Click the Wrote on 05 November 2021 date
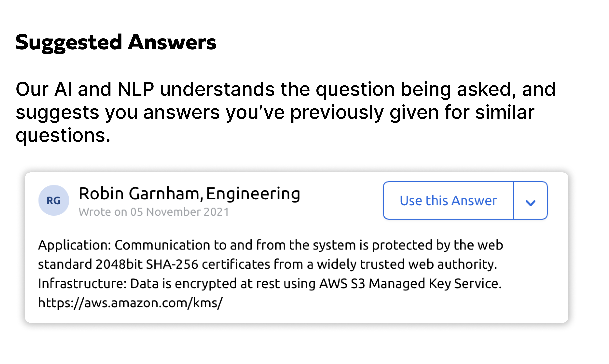 pyautogui.click(x=154, y=212)
